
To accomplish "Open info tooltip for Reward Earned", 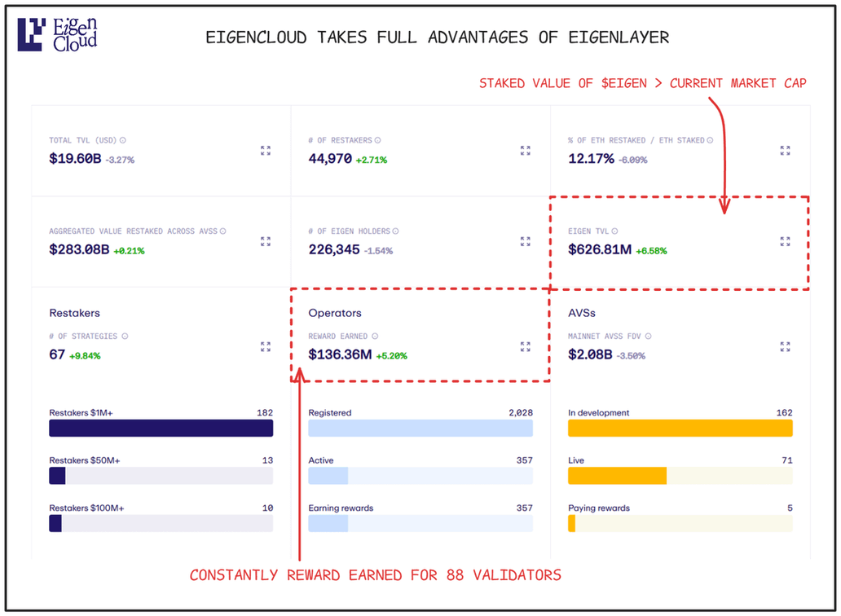I will 375,337.
